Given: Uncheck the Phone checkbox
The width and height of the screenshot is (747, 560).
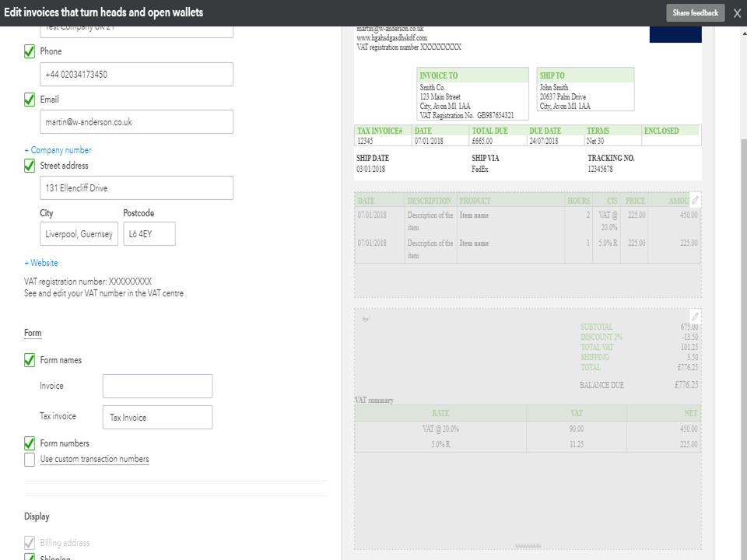Looking at the screenshot, I should pos(30,51).
